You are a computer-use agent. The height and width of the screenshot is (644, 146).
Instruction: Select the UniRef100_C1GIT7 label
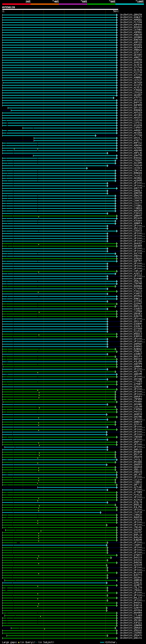click(131, 203)
